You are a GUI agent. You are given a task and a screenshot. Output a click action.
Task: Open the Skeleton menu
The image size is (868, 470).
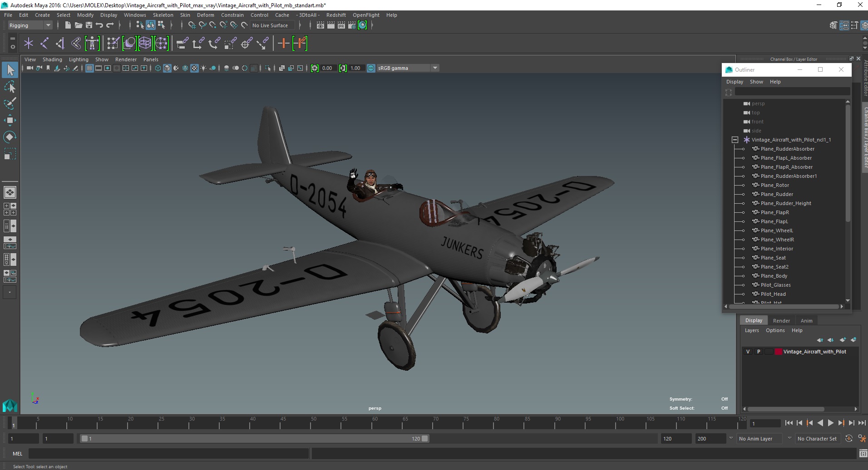pyautogui.click(x=163, y=15)
